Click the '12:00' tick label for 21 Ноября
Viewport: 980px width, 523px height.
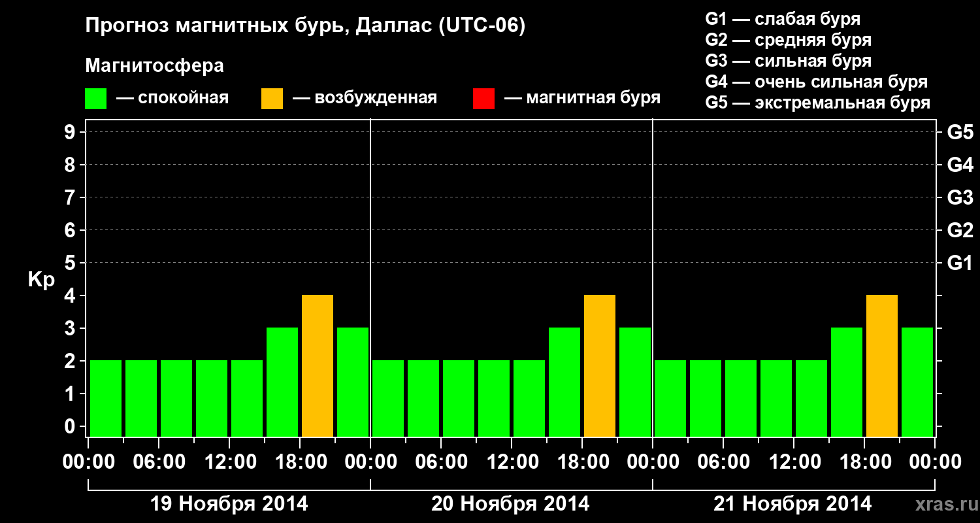[794, 462]
